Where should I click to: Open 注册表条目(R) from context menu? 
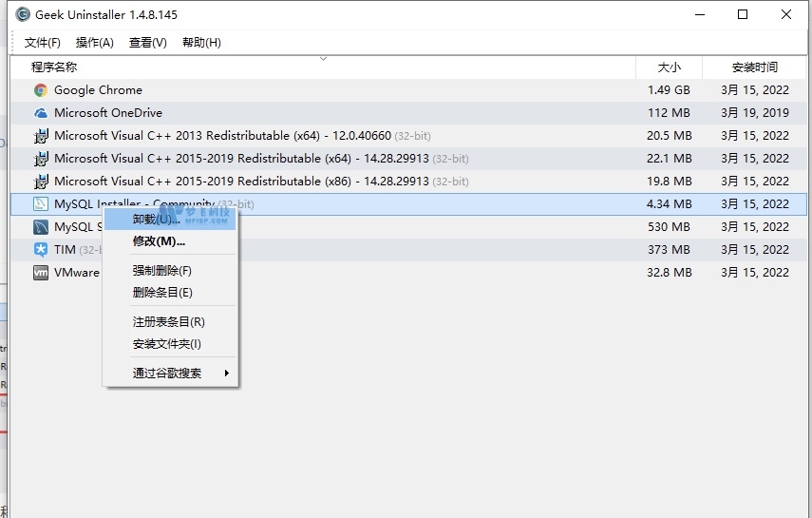point(170,322)
